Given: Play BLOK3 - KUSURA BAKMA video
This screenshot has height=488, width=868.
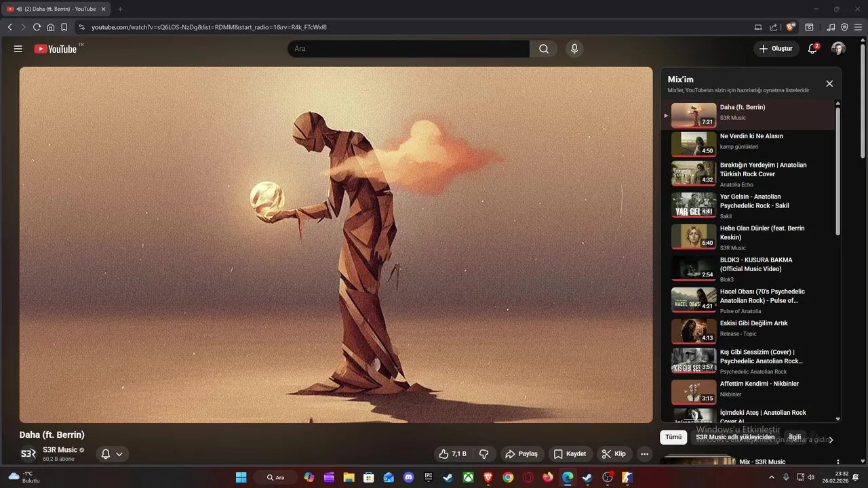Looking at the screenshot, I should (748, 269).
